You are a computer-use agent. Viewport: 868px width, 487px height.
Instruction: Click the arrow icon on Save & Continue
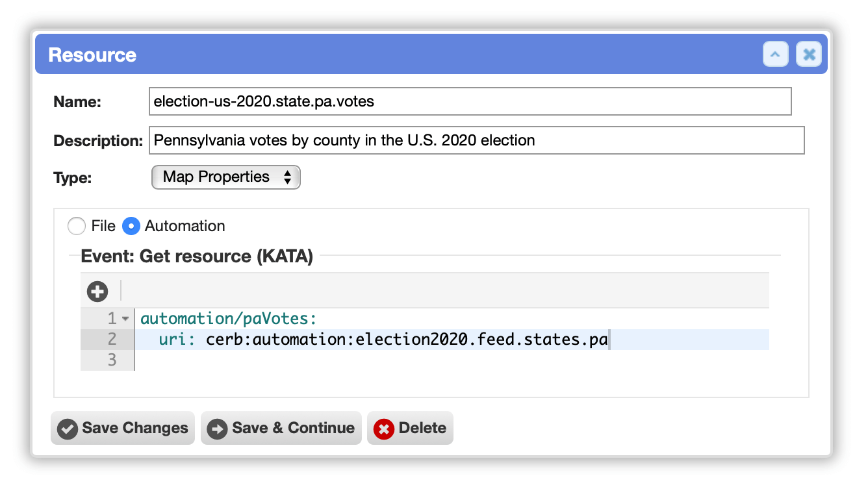click(217, 429)
